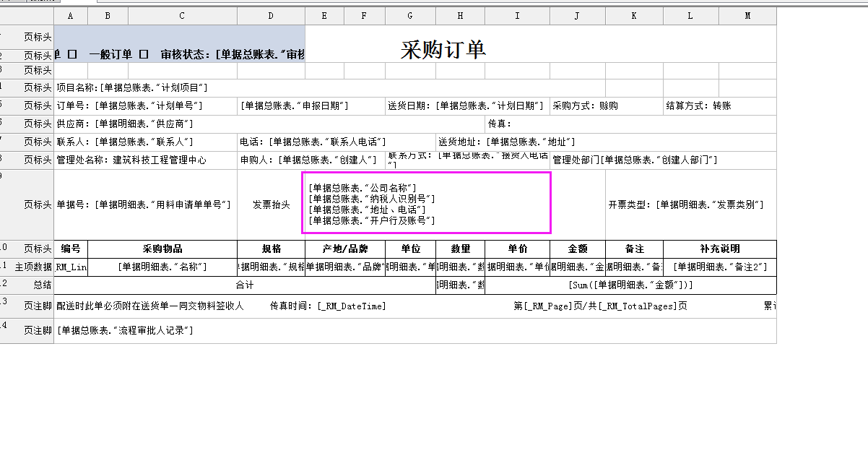Click the Sum 金额 total cell

tap(630, 285)
